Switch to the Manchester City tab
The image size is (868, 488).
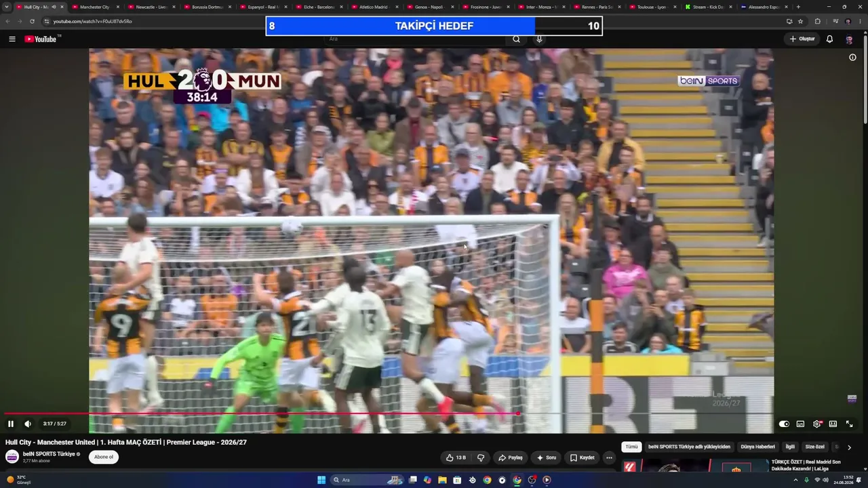(x=95, y=7)
